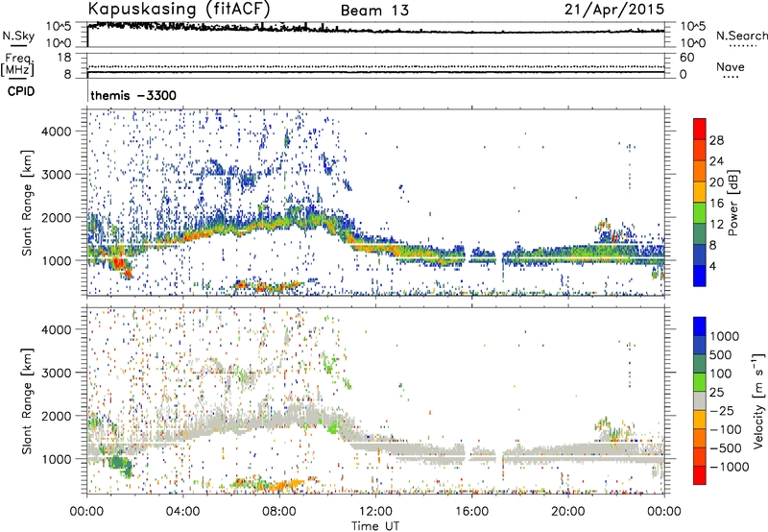Click the N.Search legend label
Viewport: 768px width, 532px height.
click(x=741, y=36)
